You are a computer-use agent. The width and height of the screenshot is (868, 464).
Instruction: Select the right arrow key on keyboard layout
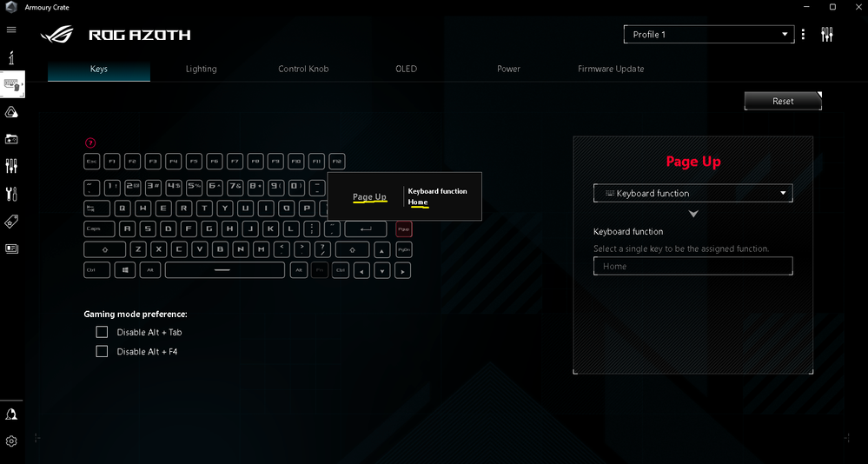click(x=402, y=271)
